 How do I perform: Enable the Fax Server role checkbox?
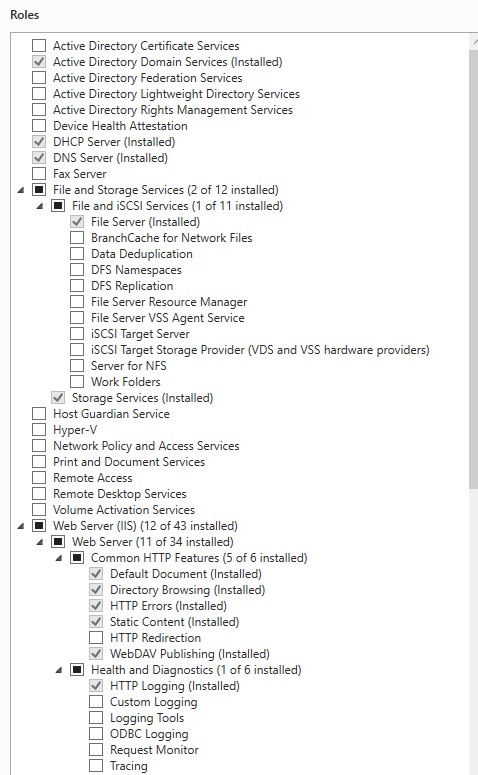click(x=39, y=174)
